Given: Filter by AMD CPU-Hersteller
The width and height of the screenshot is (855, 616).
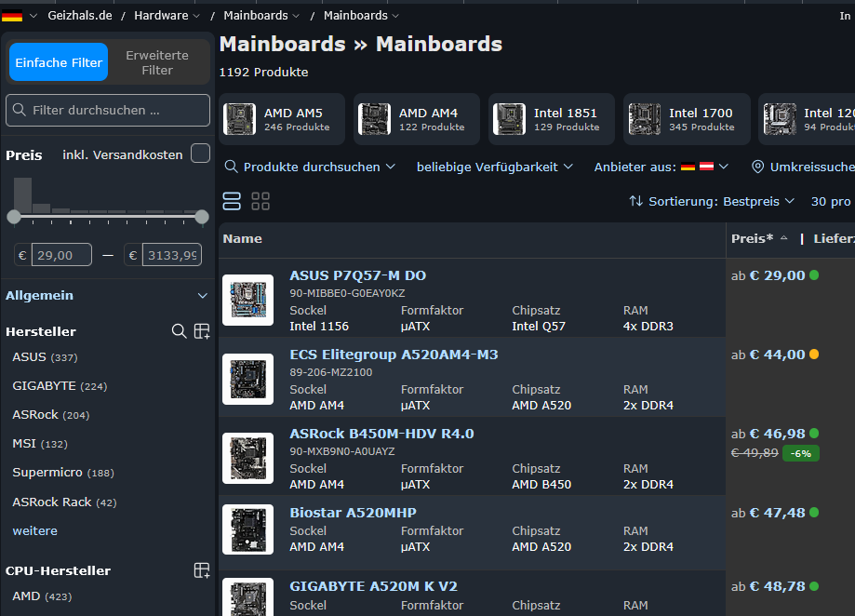Looking at the screenshot, I should (x=42, y=596).
